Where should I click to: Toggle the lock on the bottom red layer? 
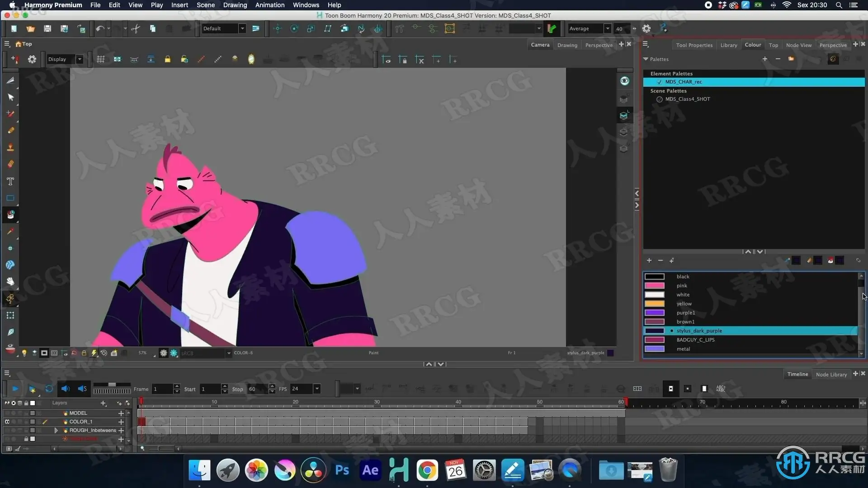26,439
